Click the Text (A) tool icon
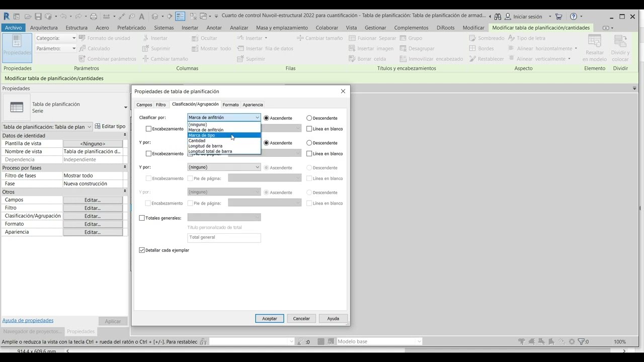The height and width of the screenshot is (362, 644). pyautogui.click(x=141, y=16)
